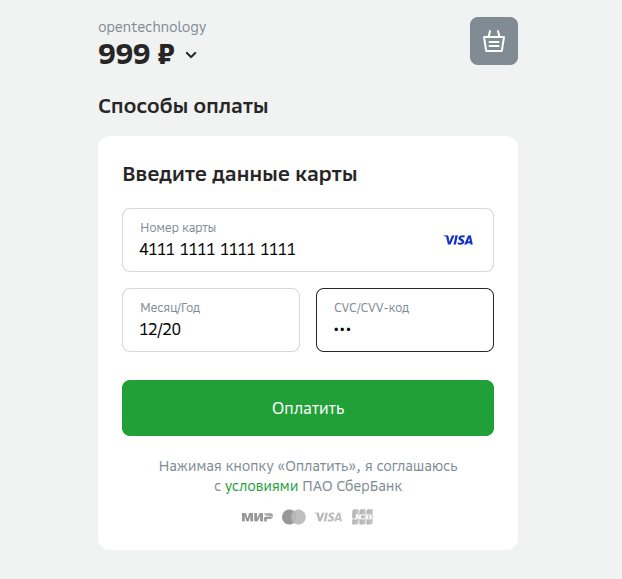The image size is (622, 579).
Task: Open the shopping basket icon button
Action: [493, 41]
